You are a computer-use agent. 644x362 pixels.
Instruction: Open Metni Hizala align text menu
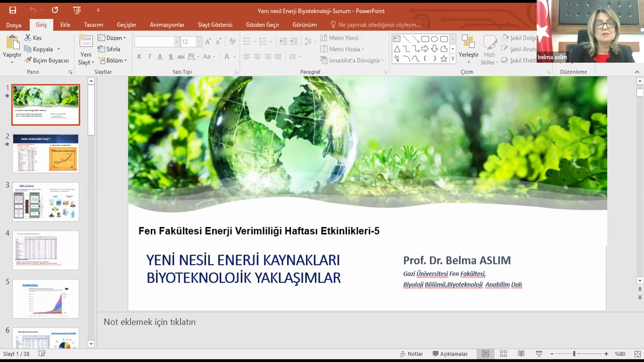(x=342, y=49)
